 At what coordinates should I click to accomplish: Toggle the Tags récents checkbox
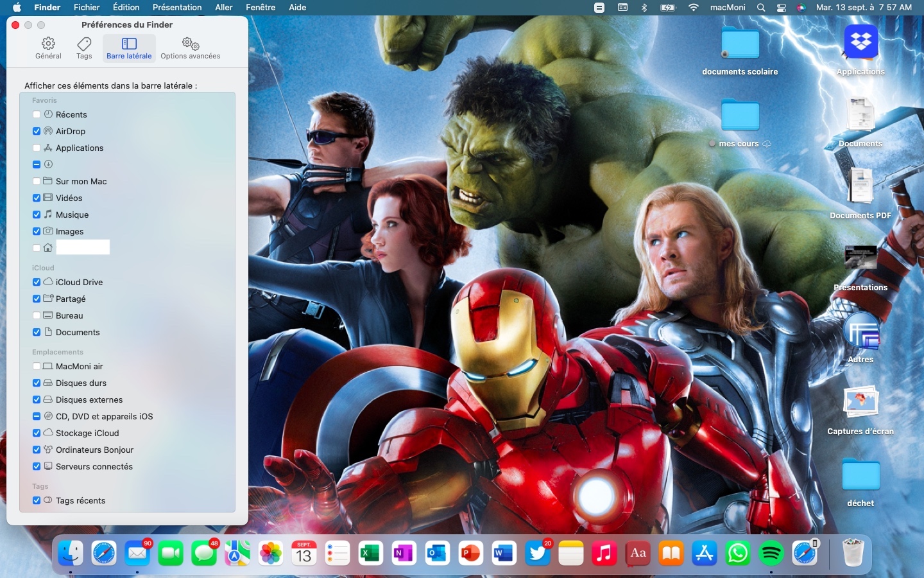(x=37, y=500)
